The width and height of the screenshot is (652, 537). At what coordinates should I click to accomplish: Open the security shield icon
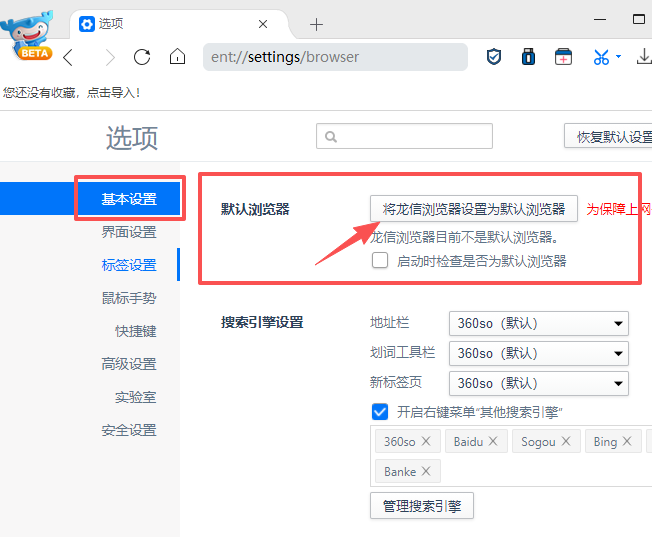[494, 57]
